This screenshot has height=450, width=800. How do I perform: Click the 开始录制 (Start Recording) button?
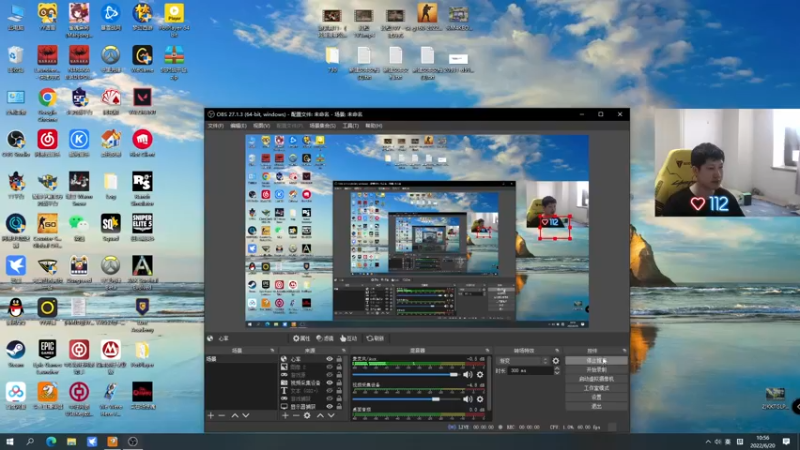596,370
